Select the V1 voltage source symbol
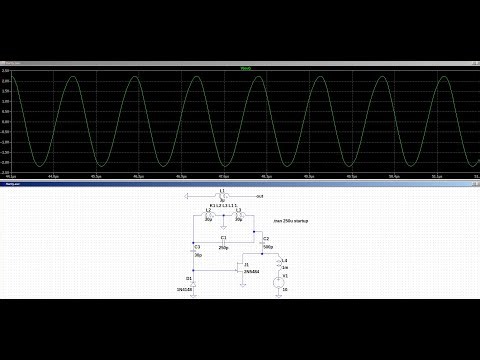Screen dimensions: 480x360 278,283
